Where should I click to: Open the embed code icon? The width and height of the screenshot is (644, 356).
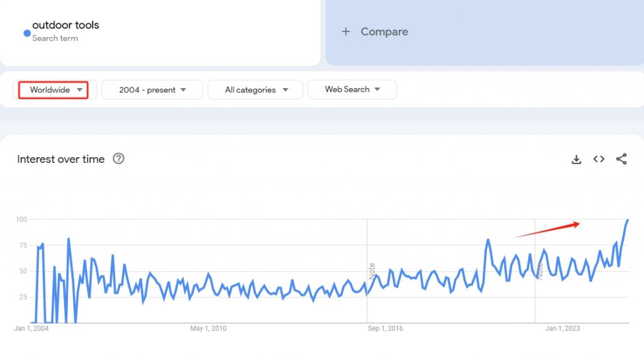599,159
